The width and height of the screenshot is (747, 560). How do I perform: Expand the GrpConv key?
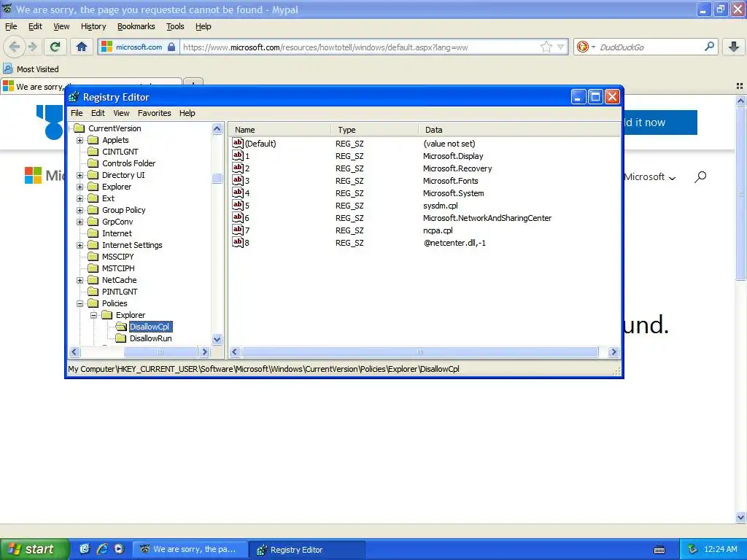tap(80, 222)
